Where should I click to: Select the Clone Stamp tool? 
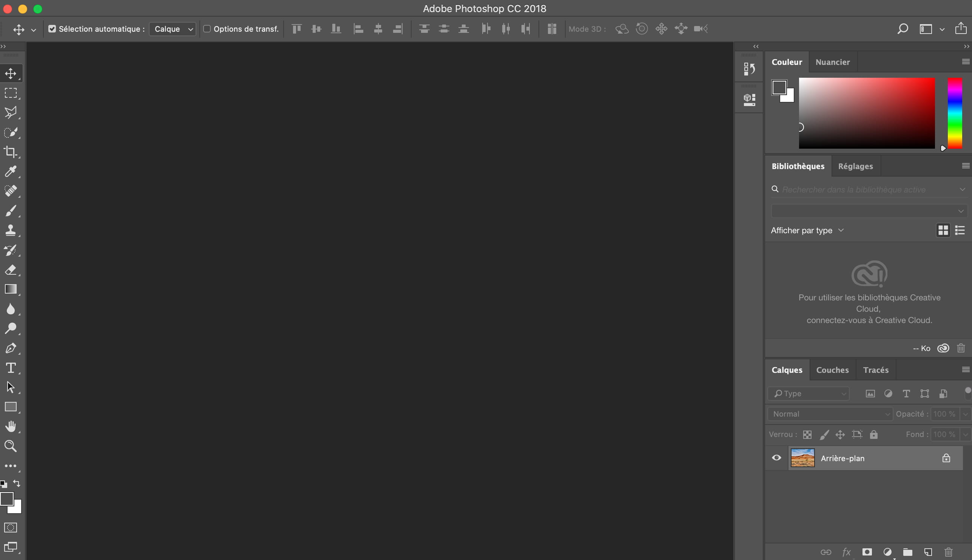pos(11,230)
